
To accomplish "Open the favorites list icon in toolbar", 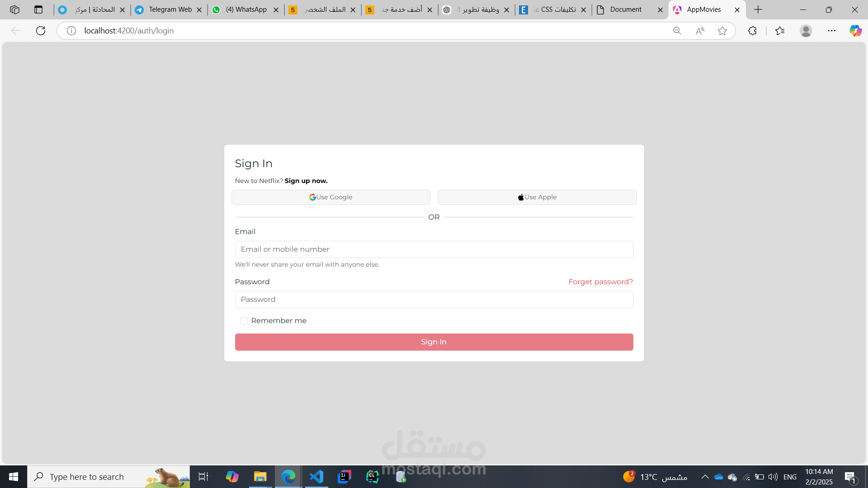I will (780, 31).
